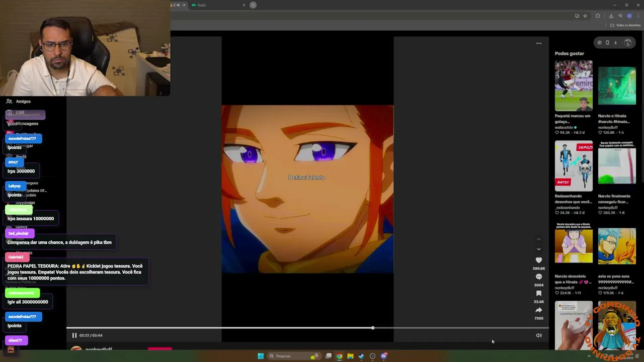Click the 'Amigos' sidebar item
Image resolution: width=644 pixels, height=362 pixels.
tap(19, 102)
